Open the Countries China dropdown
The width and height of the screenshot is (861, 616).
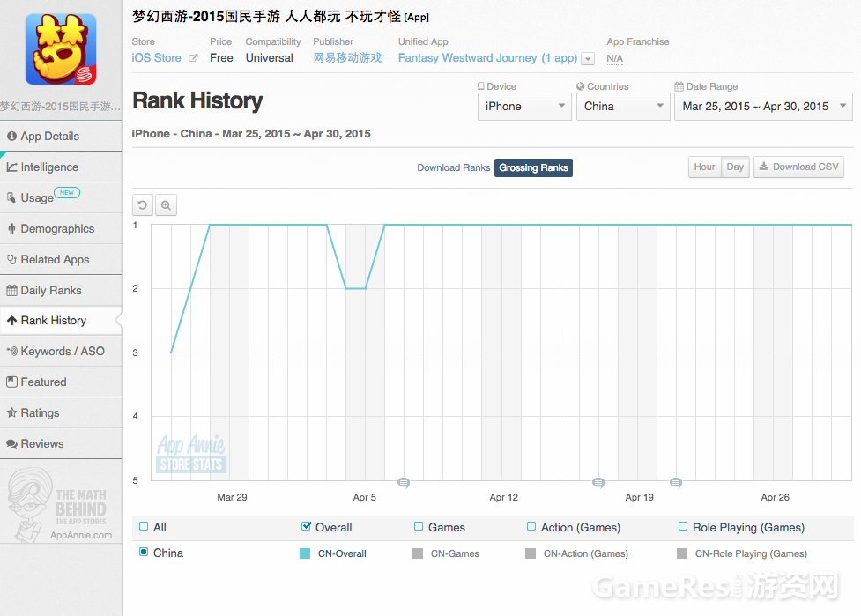623,107
